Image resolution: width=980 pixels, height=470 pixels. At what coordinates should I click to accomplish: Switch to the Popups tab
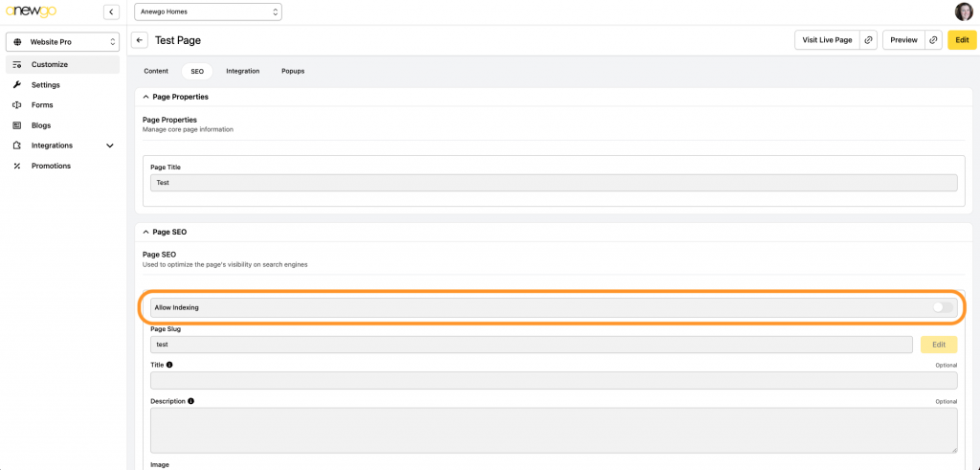click(x=293, y=71)
